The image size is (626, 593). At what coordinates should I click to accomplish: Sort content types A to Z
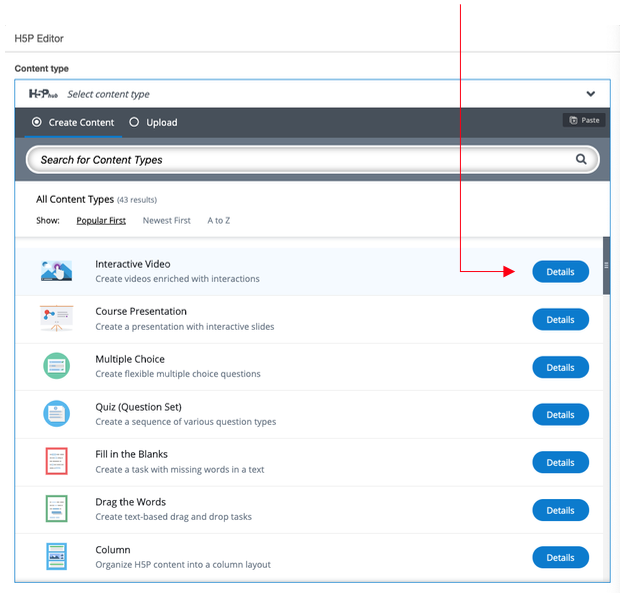coord(218,220)
